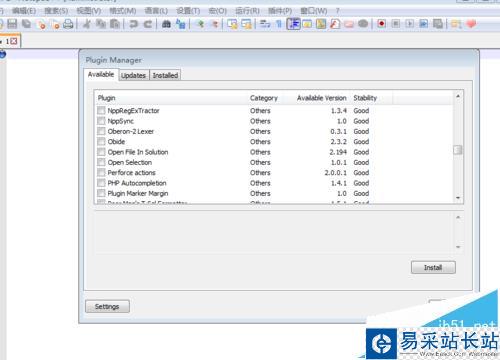The width and height of the screenshot is (500, 360).
Task: Click version 2.0.0.1 of Perforce actions
Action: pyautogui.click(x=336, y=173)
